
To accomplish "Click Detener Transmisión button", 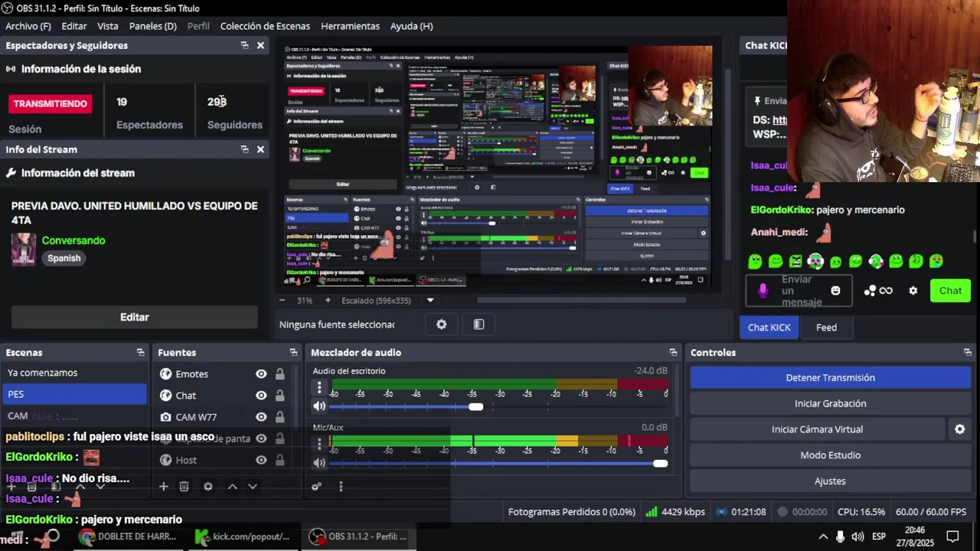I will 830,377.
